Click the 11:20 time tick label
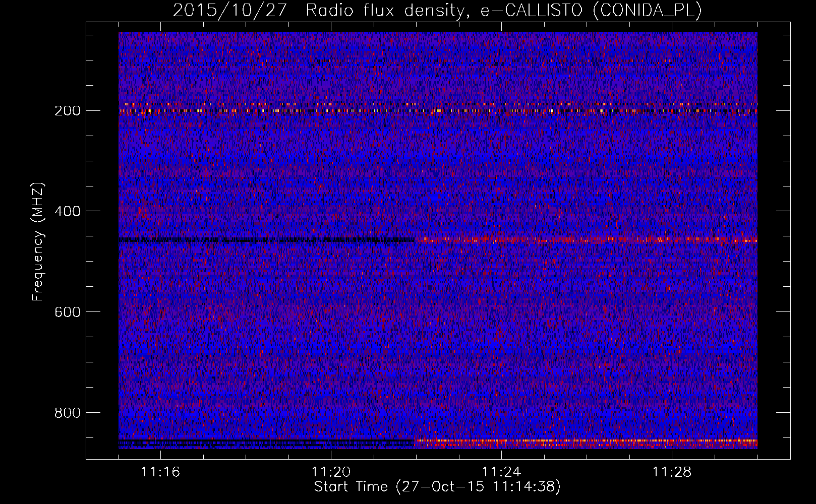 click(x=331, y=472)
